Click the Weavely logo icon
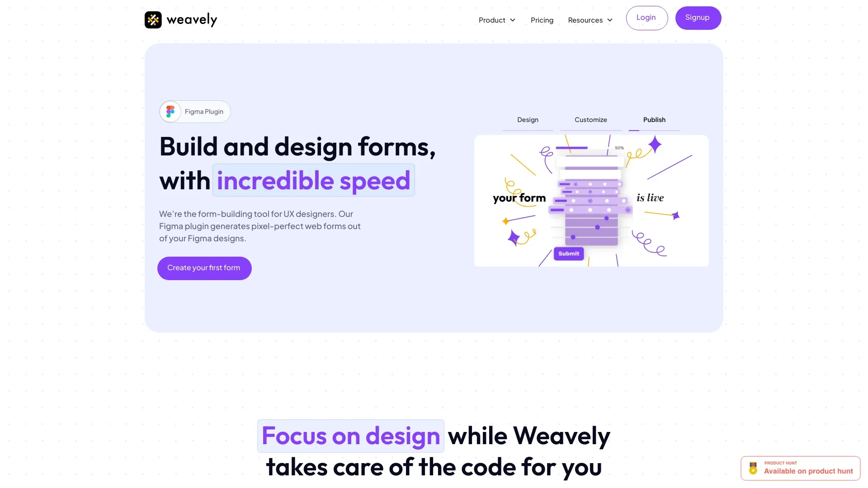Viewport: 868px width, 488px height. coord(153,19)
